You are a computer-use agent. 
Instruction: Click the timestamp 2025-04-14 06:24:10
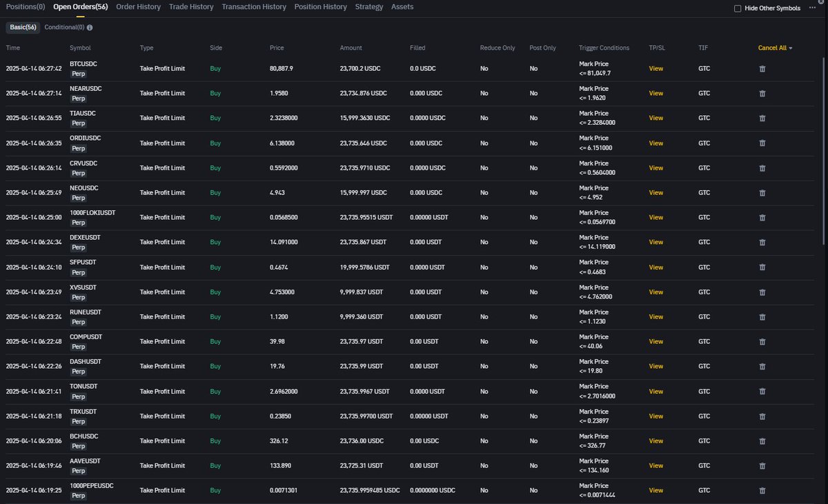(34, 268)
